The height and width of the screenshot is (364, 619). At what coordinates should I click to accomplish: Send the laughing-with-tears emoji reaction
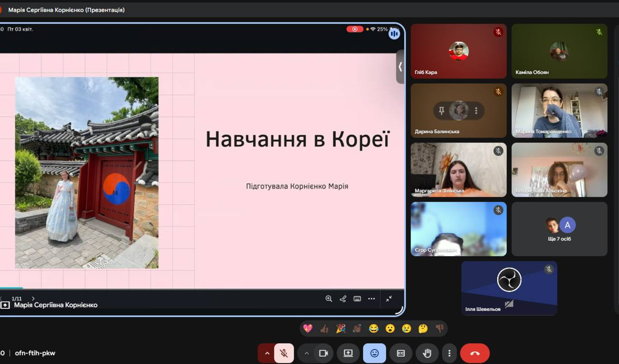click(x=373, y=329)
